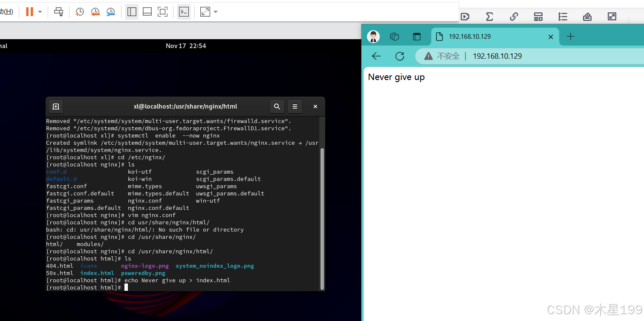This screenshot has height=321, width=644.
Task: Click mime.types in the terminal listing
Action: pyautogui.click(x=145, y=186)
